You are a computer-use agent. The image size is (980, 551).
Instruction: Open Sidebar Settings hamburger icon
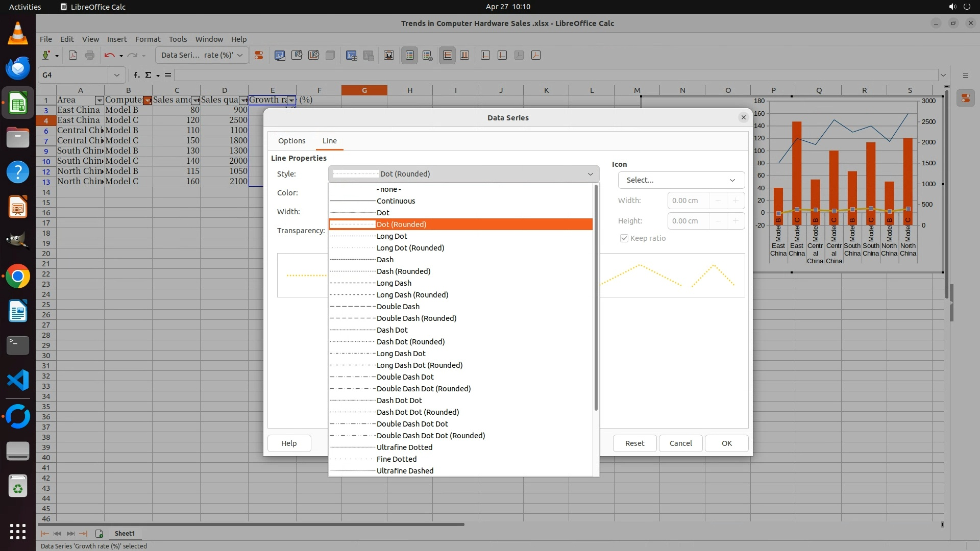point(965,75)
